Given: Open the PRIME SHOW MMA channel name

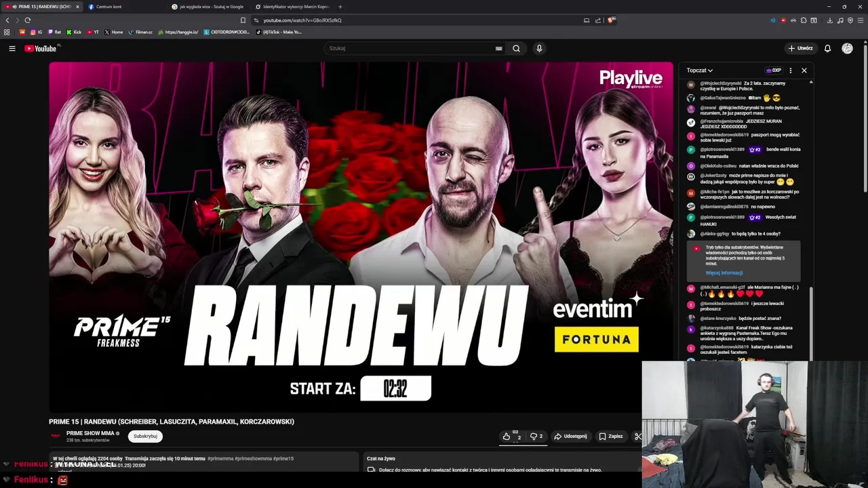Looking at the screenshot, I should point(90,433).
